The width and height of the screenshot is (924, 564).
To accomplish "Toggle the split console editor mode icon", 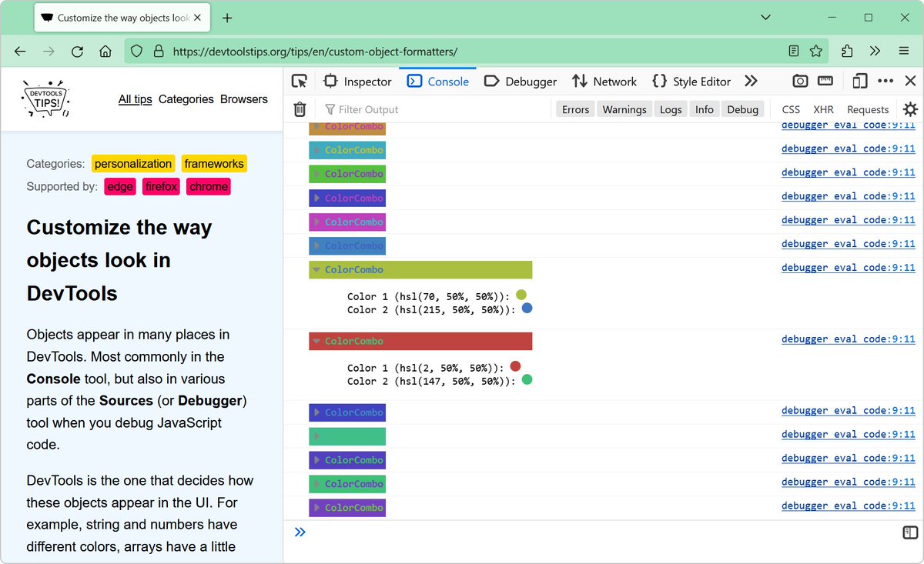I will (x=910, y=532).
